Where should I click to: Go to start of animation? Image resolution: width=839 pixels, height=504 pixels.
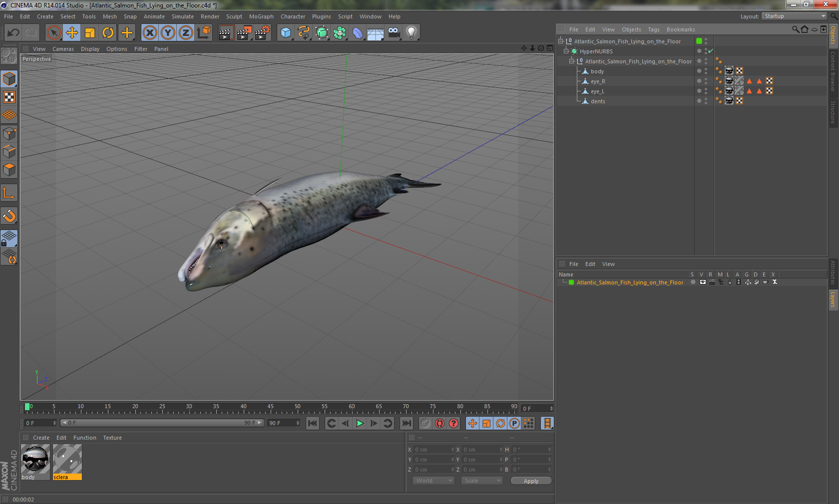pos(313,423)
